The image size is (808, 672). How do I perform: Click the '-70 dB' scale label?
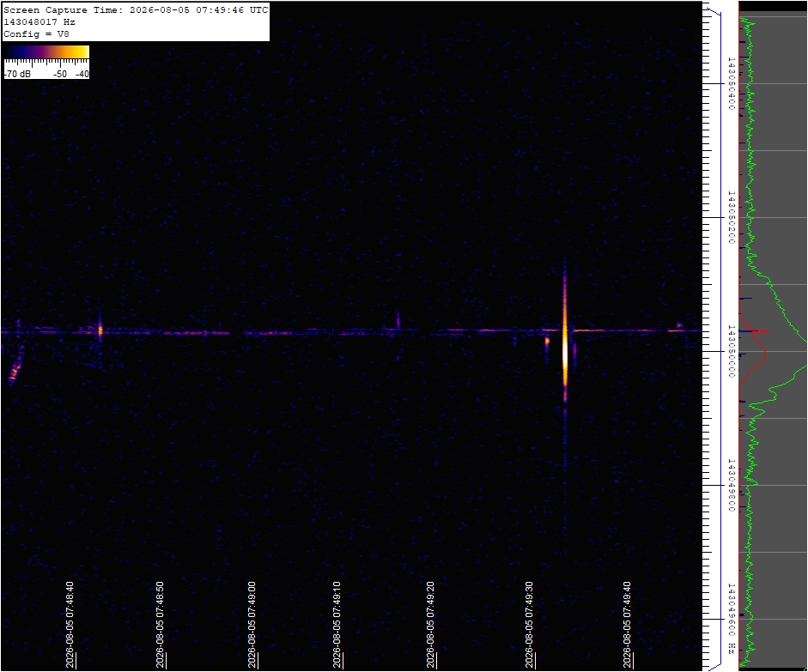(17, 74)
